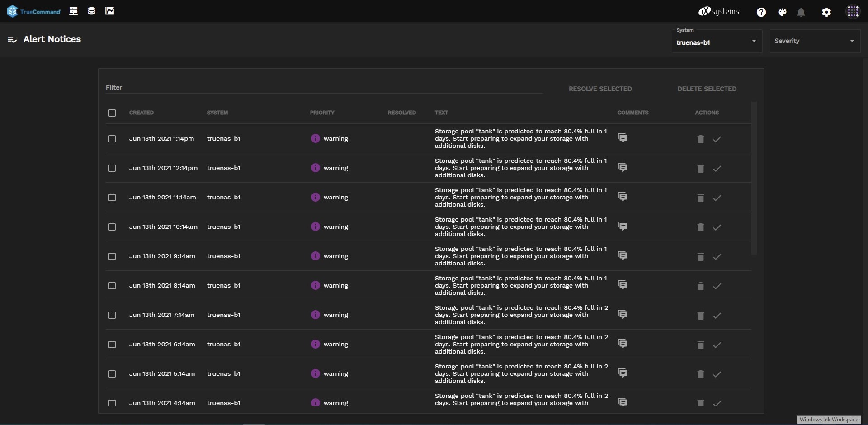The image size is (868, 425).
Task: Open comments for the 6:14am alert
Action: coord(623,344)
